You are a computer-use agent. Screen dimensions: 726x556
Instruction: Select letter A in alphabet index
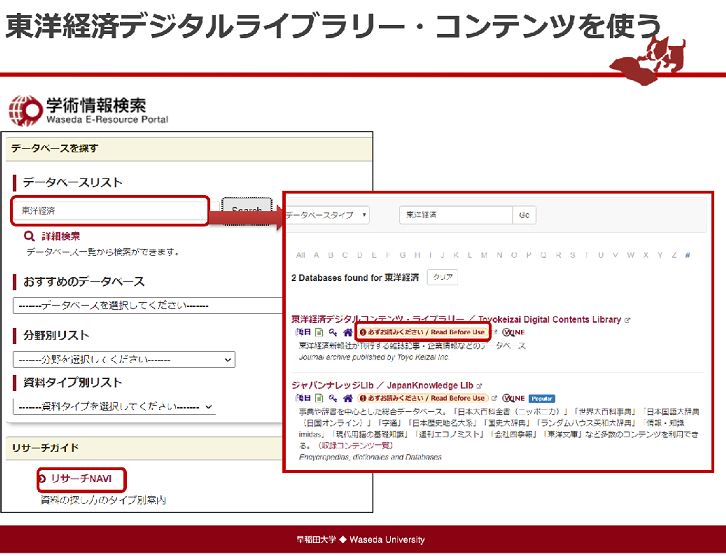(x=316, y=255)
